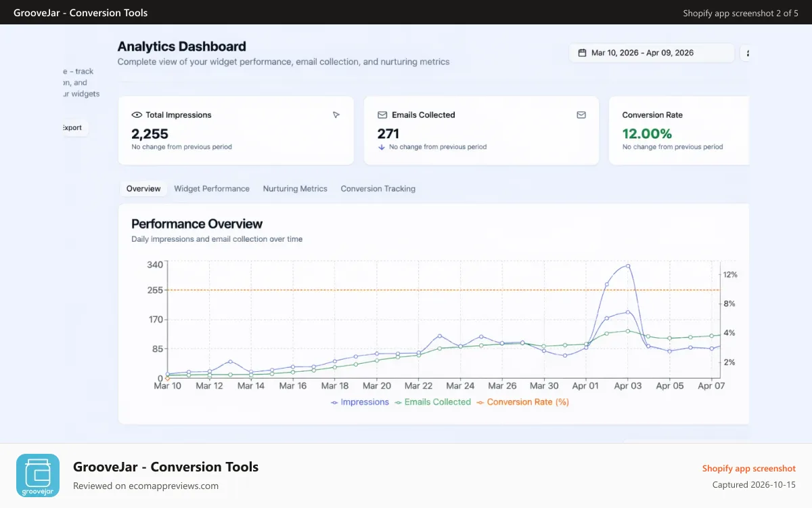The image size is (812, 508).
Task: Click 'No change from previous period' under 12.00%
Action: 673,147
